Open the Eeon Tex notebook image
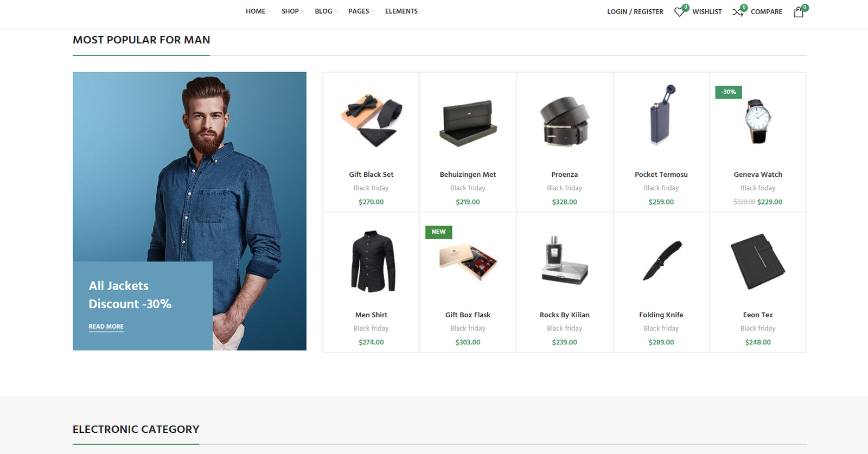The width and height of the screenshot is (868, 454). click(758, 261)
